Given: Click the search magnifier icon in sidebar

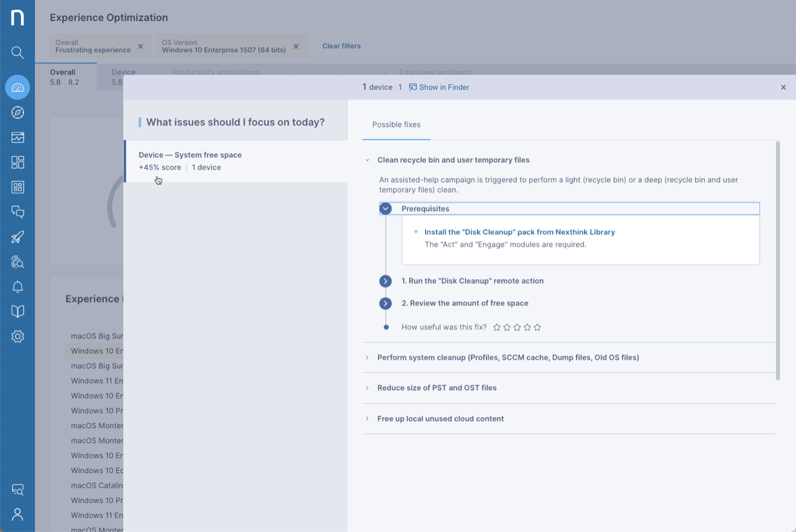Looking at the screenshot, I should pyautogui.click(x=17, y=53).
